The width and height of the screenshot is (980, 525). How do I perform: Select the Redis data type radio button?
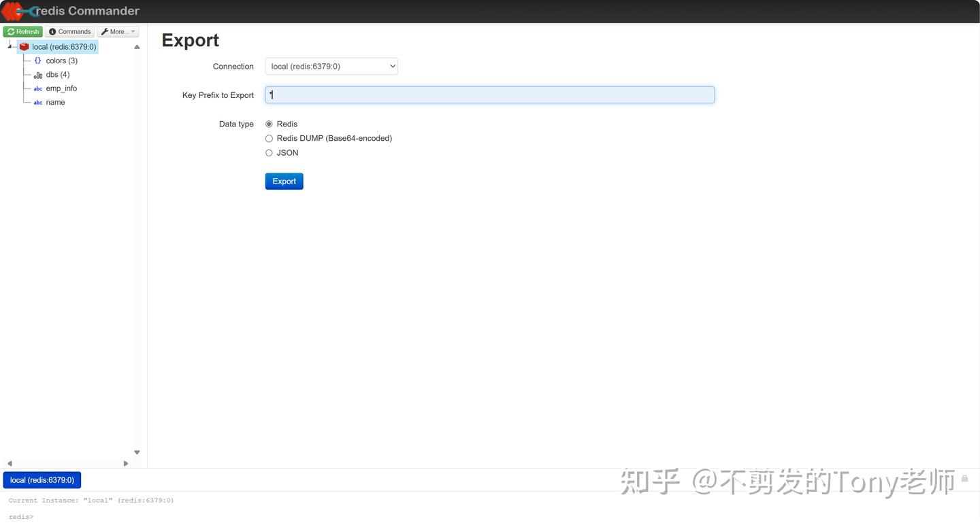[x=269, y=124]
